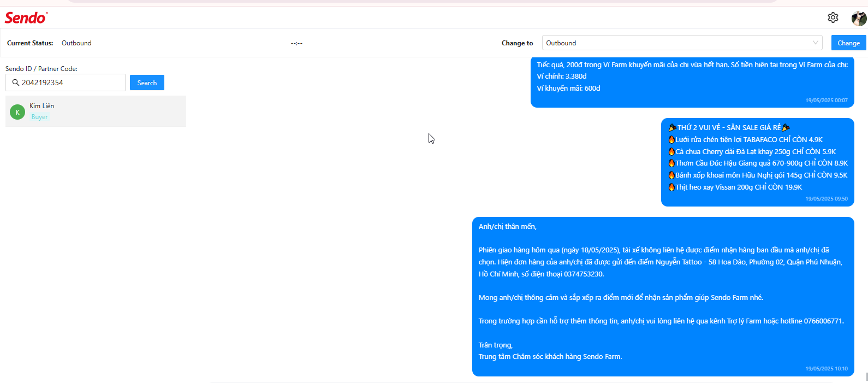Expand the Change to Outbound dropdown
The image size is (868, 383).
tap(682, 43)
